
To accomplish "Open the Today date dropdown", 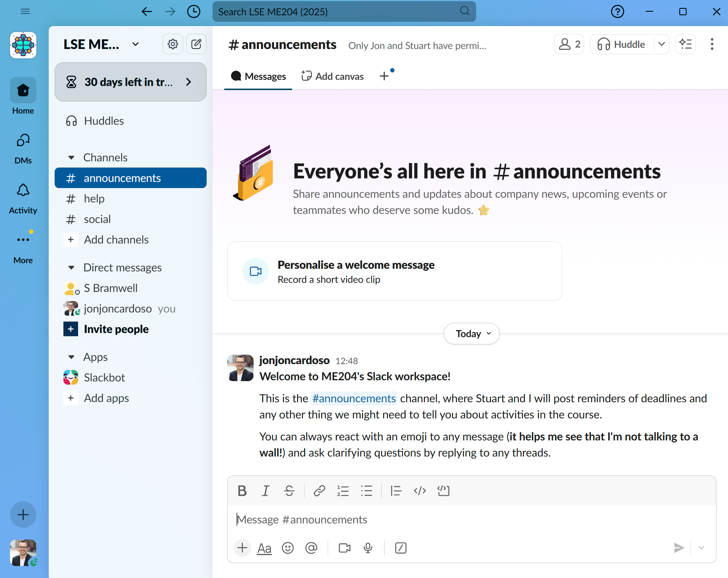I will click(x=472, y=333).
